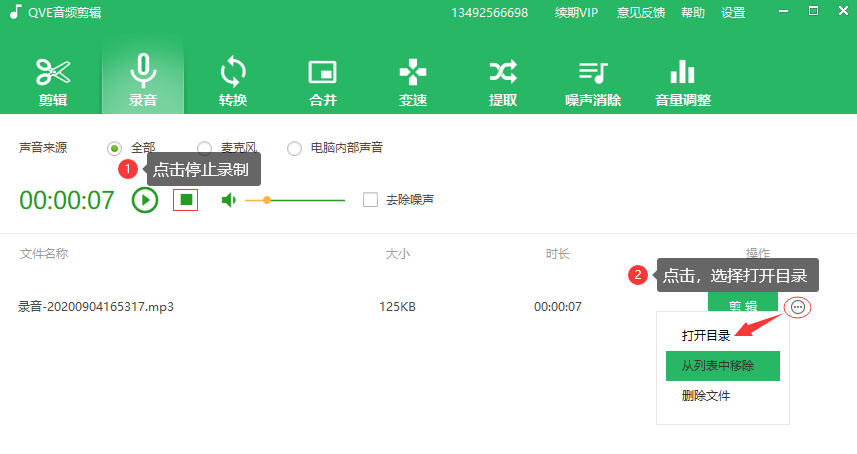Viewport: 857px width, 454px height.
Task: Open the 噪声消除 noise removal tool
Action: pyautogui.click(x=592, y=81)
